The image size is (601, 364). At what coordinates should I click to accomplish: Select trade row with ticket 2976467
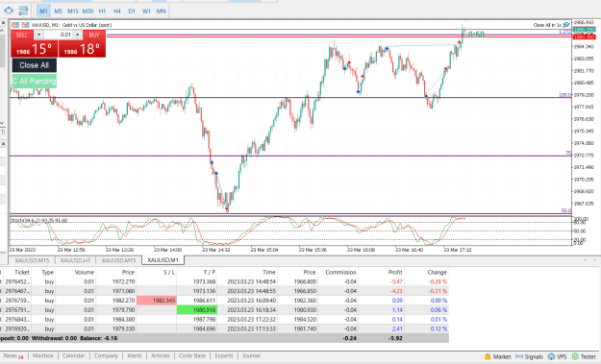pyautogui.click(x=224, y=291)
